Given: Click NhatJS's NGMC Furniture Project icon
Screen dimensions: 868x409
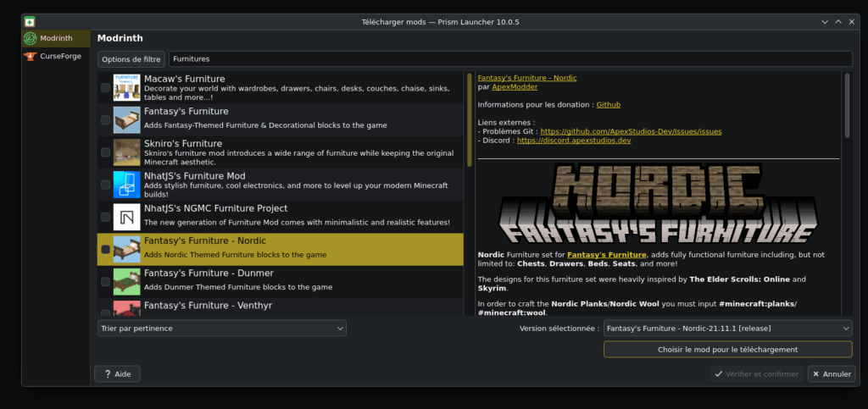Looking at the screenshot, I should coord(126,217).
